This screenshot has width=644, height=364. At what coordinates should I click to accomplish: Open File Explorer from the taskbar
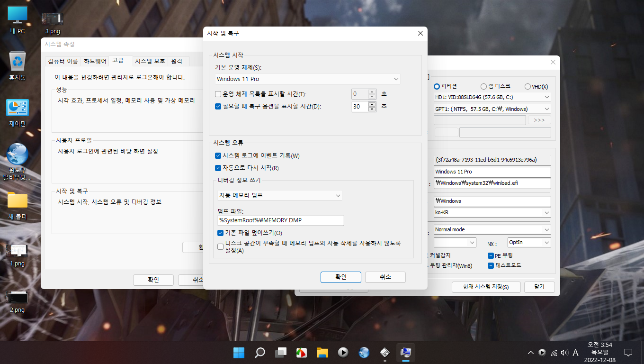(322, 353)
